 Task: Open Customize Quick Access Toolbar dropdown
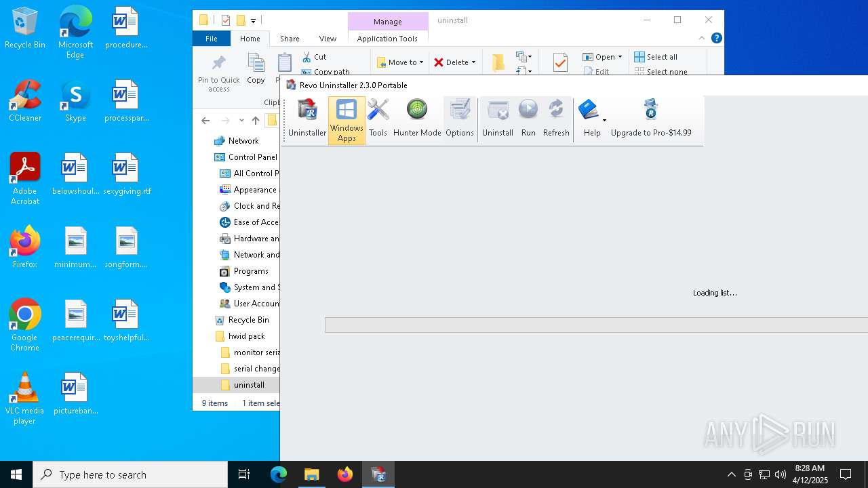coord(253,21)
